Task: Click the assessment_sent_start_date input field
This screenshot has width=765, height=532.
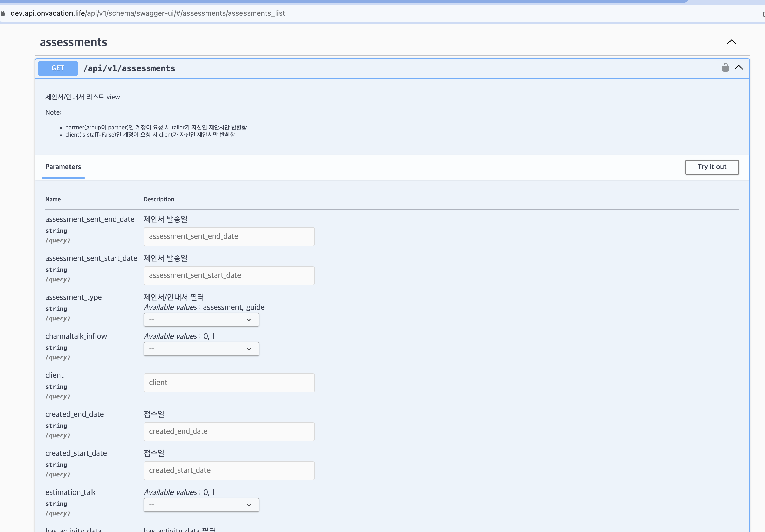Action: pyautogui.click(x=229, y=276)
